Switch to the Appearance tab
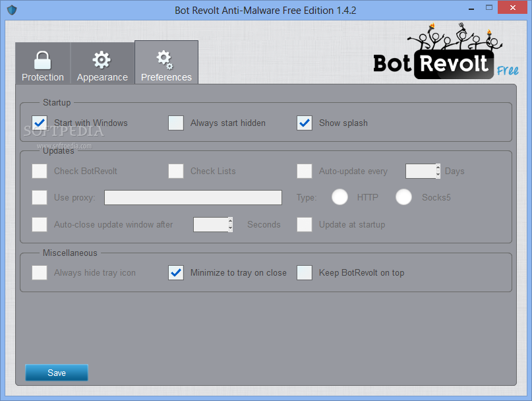This screenshot has height=401, width=532. click(x=102, y=63)
